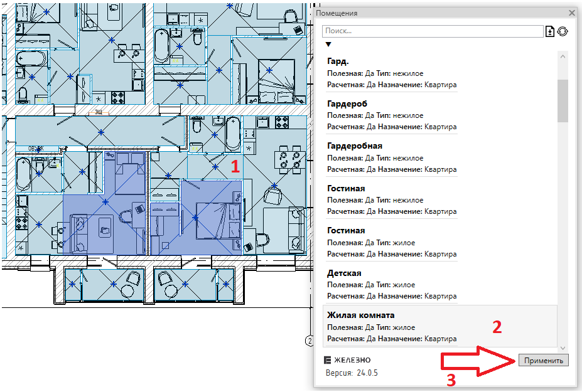582x392 pixels.
Task: Click the list scrollbar up arrow
Action: tap(563, 56)
